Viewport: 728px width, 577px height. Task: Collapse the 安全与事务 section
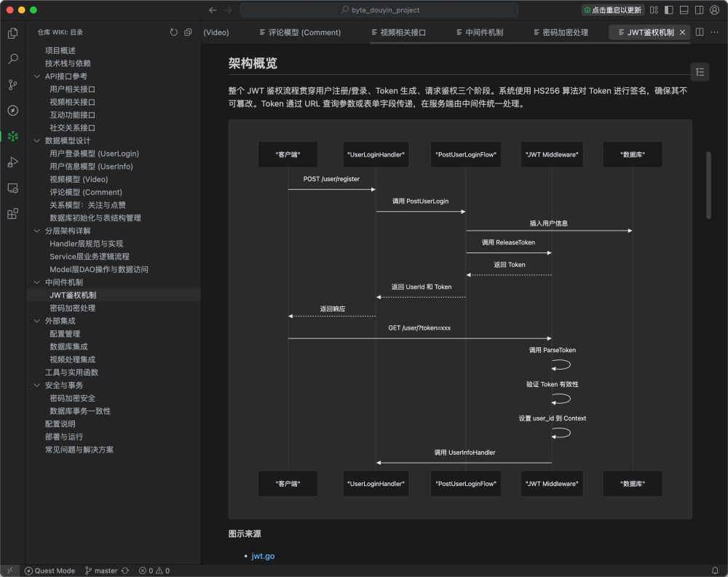pos(37,385)
